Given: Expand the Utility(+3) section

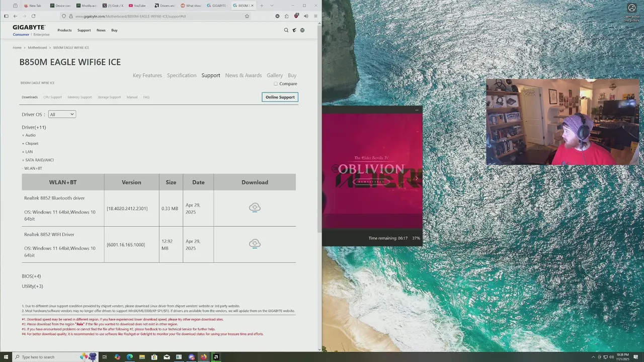Looking at the screenshot, I should 32,286.
